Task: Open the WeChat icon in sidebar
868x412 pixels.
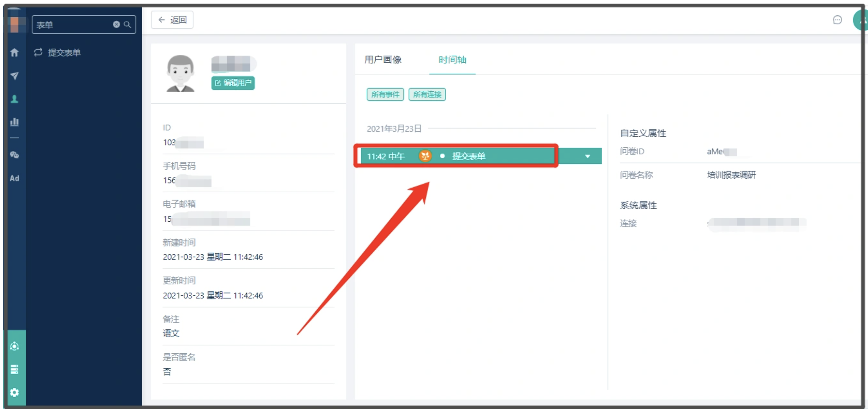Action: coord(14,155)
